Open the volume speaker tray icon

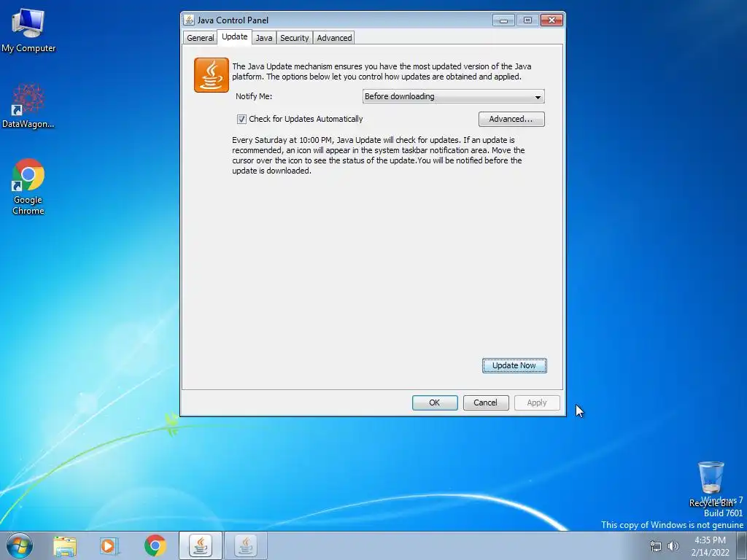coord(673,546)
